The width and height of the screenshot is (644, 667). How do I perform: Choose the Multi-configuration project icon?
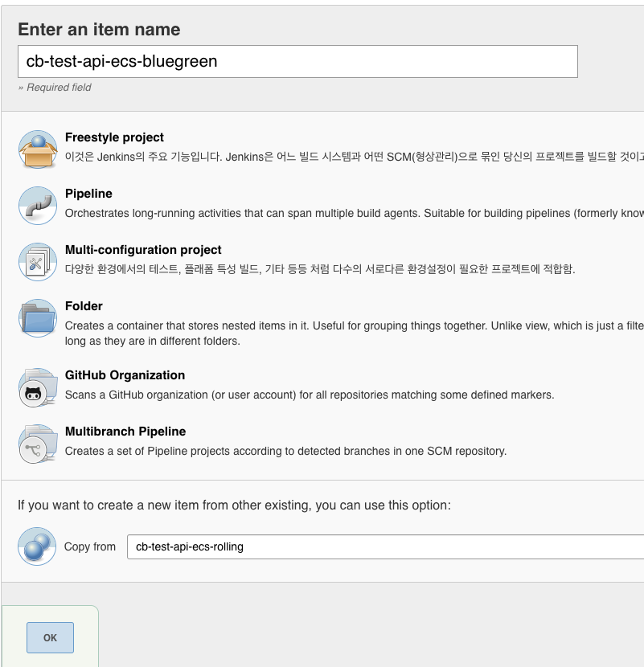[38, 262]
